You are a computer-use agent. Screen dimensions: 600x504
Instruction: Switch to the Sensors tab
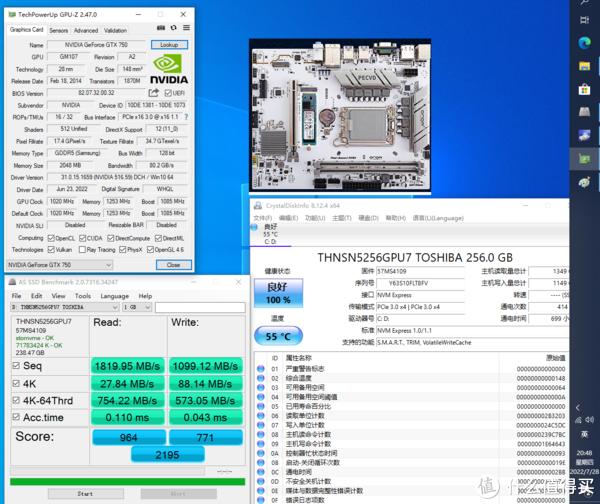click(59, 30)
